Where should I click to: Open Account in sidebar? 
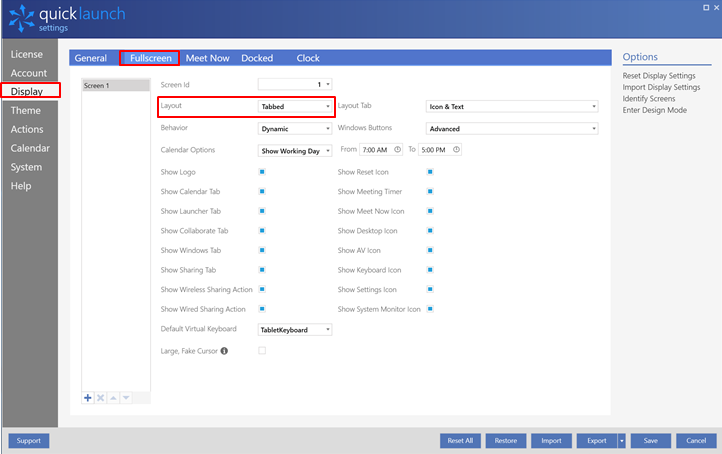(x=29, y=73)
